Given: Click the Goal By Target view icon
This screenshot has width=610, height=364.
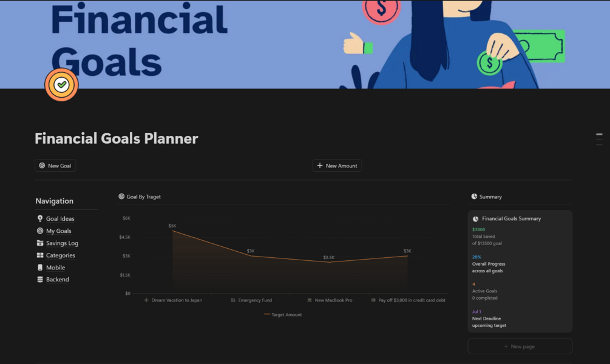Looking at the screenshot, I should pyautogui.click(x=121, y=197).
